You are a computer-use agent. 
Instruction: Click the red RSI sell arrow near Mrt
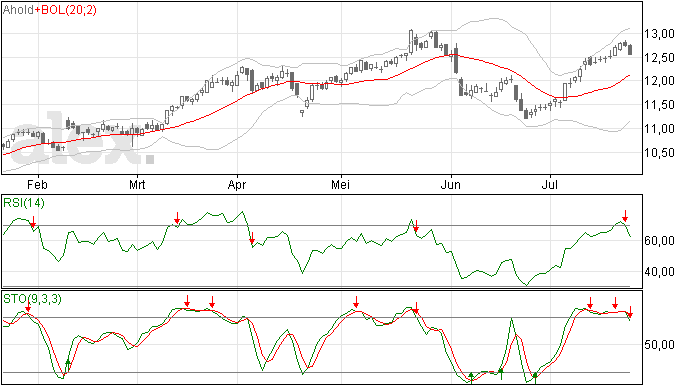point(177,218)
